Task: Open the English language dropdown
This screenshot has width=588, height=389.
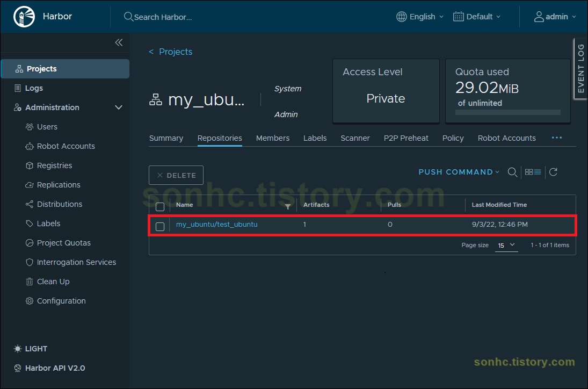Action: pos(420,17)
